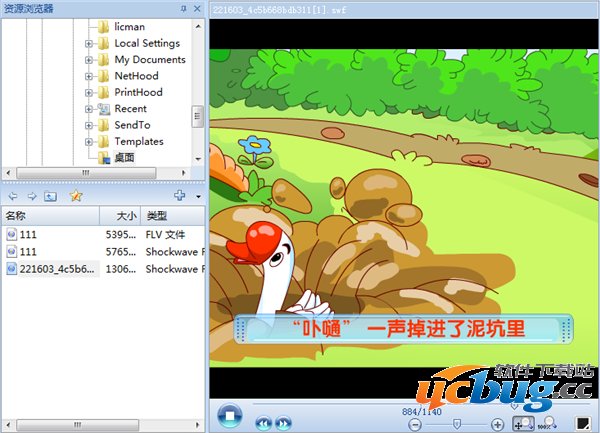Expand the Local Settings folder node
Image resolution: width=600 pixels, height=433 pixels.
89,44
